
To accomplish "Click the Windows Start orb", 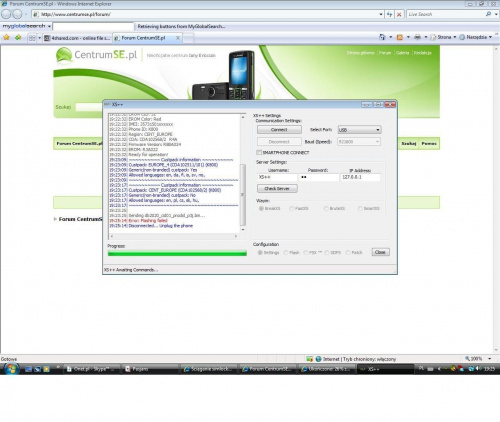I will coord(11,369).
